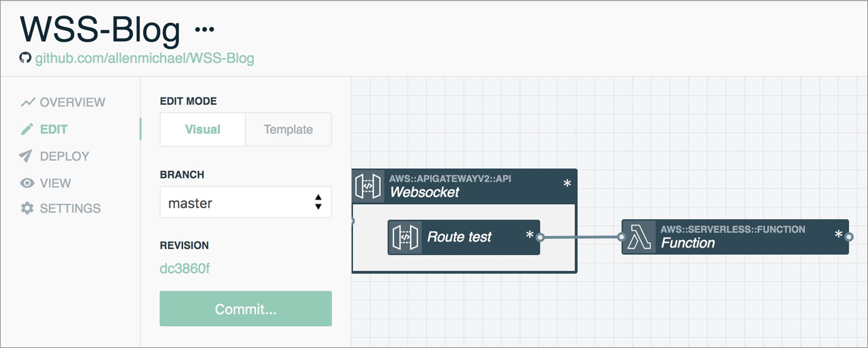
Task: Click the EDIT MODE heading
Action: (188, 101)
